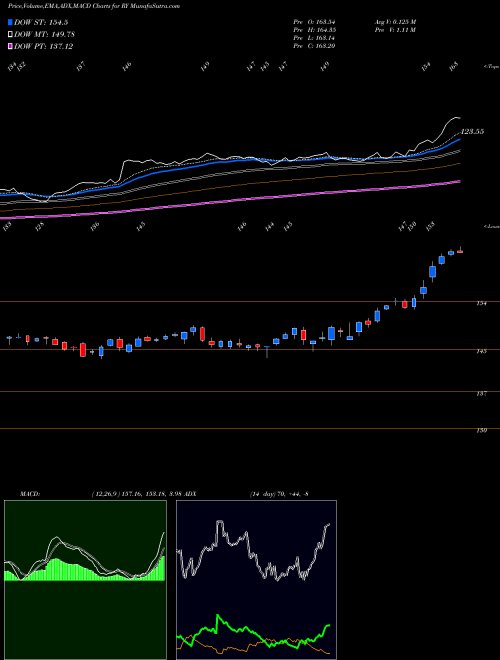The width and height of the screenshot is (500, 660).
Task: Click the 'Pre O: 163.34' open value
Action: (314, 22)
